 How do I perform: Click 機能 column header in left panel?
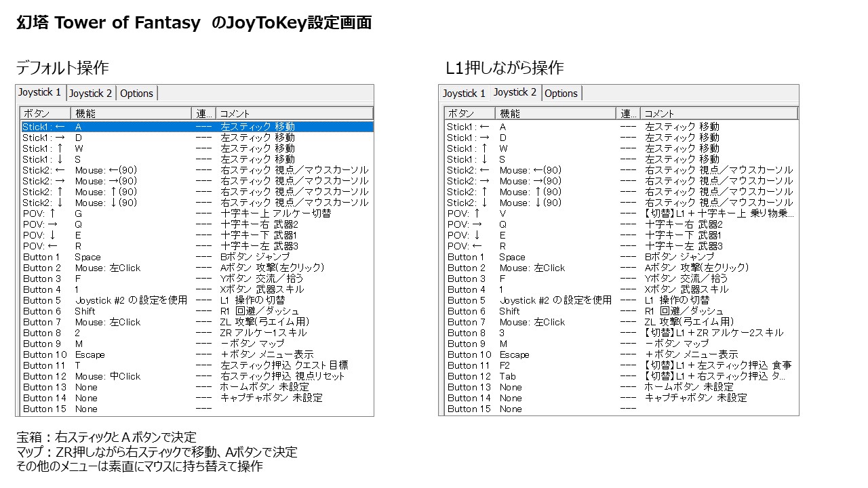132,114
